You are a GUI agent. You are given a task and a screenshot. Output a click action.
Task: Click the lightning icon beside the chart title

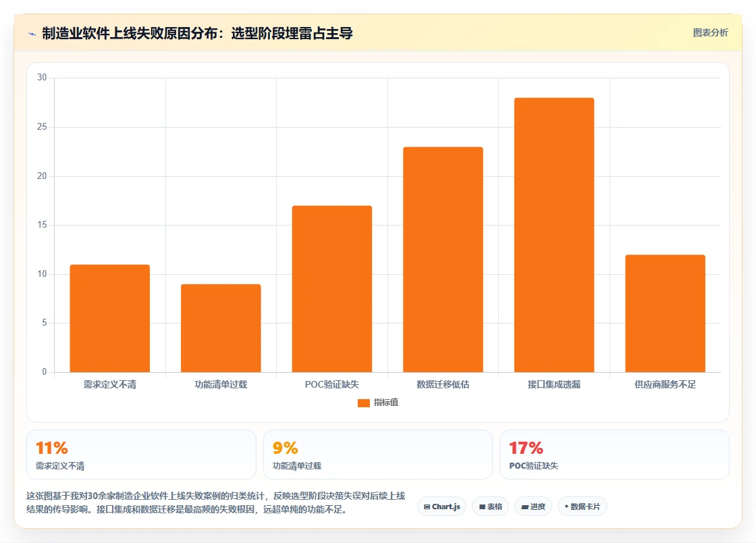32,34
